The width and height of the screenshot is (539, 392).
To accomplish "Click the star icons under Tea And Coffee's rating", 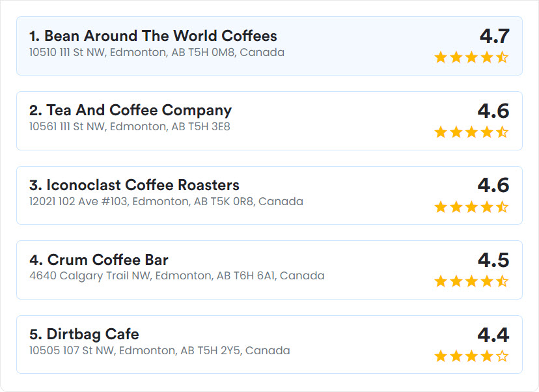I will [471, 132].
